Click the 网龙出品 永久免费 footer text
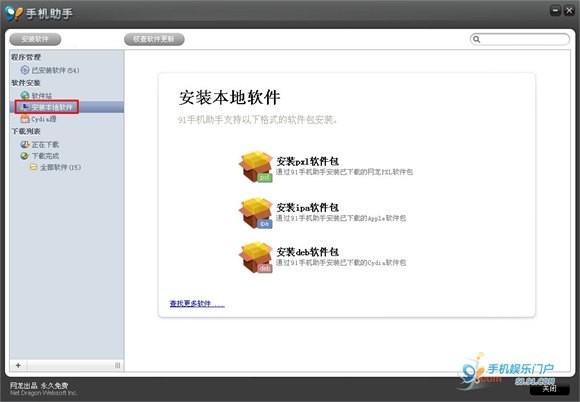Viewport: 580px width, 402px height. [x=39, y=385]
